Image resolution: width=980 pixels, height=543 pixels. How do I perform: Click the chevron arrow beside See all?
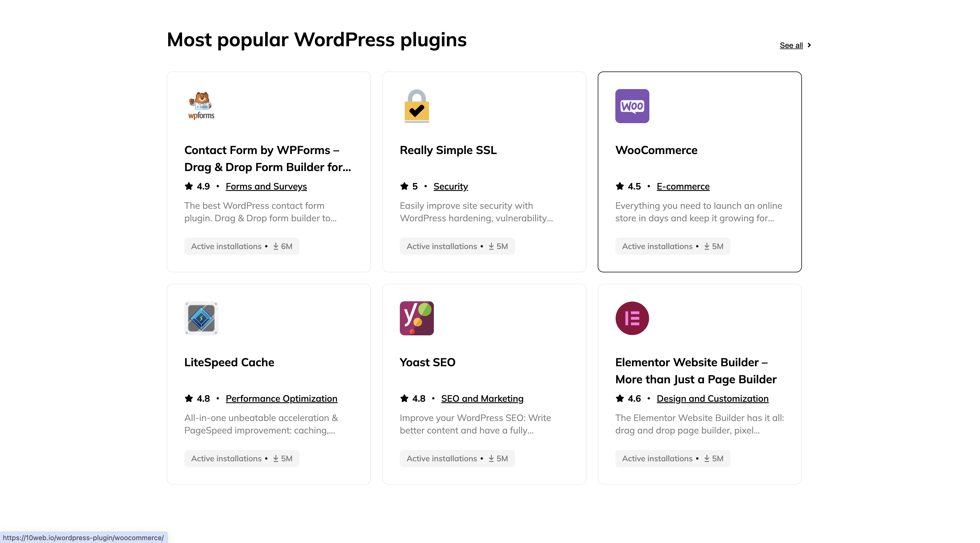coord(809,45)
